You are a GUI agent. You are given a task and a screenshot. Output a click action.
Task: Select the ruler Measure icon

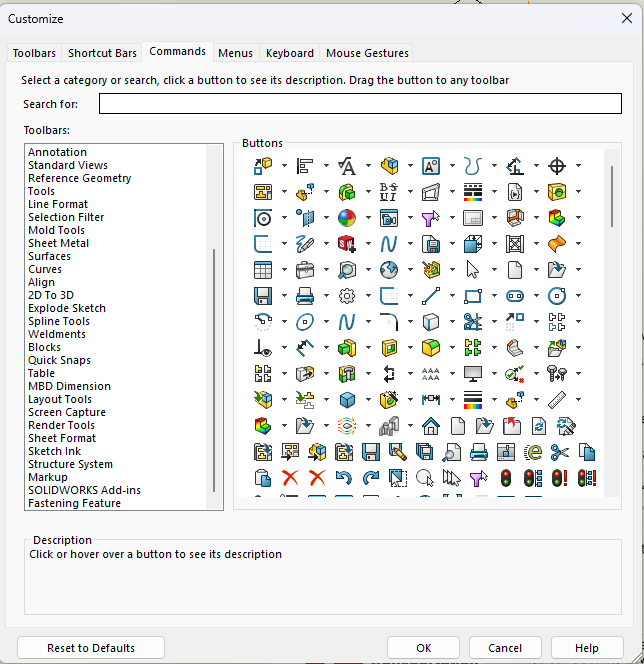pos(558,400)
